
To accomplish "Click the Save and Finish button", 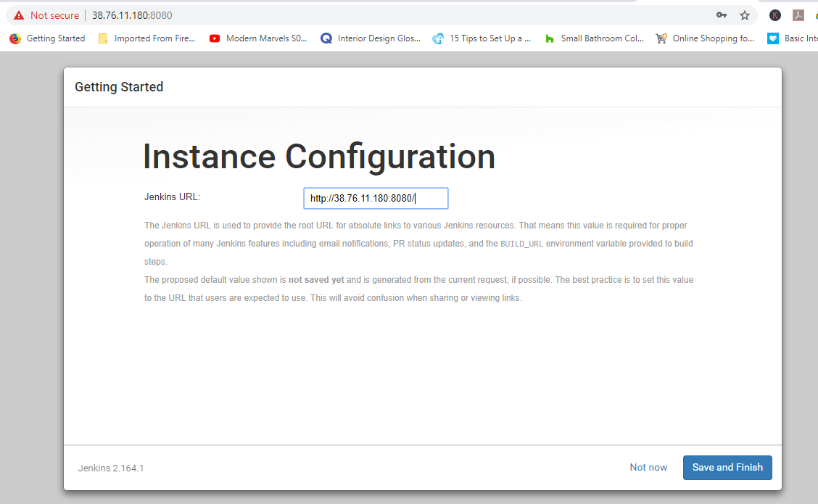I will pos(727,468).
